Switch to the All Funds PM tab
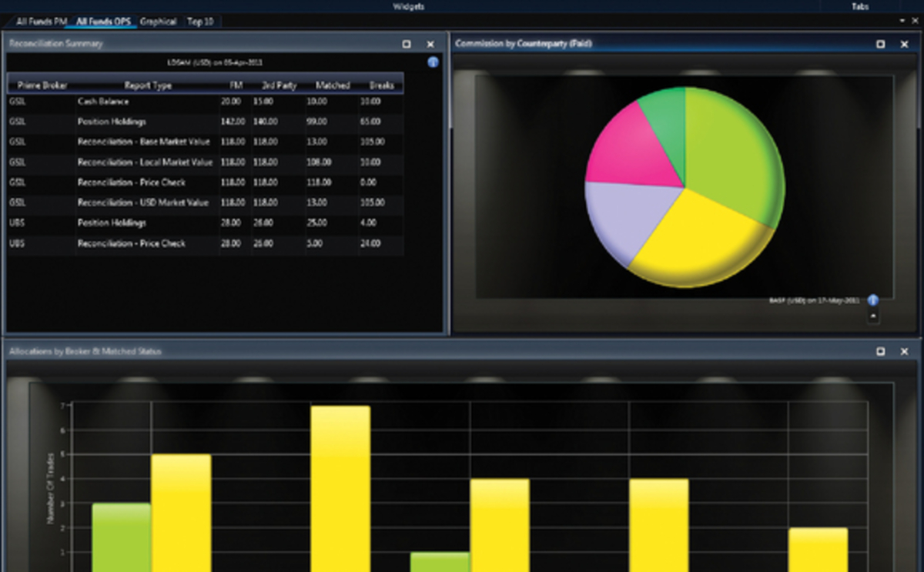924x572 pixels. coord(42,22)
